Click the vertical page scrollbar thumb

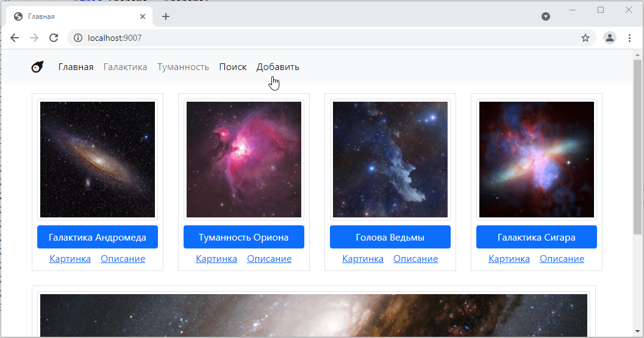tap(637, 146)
